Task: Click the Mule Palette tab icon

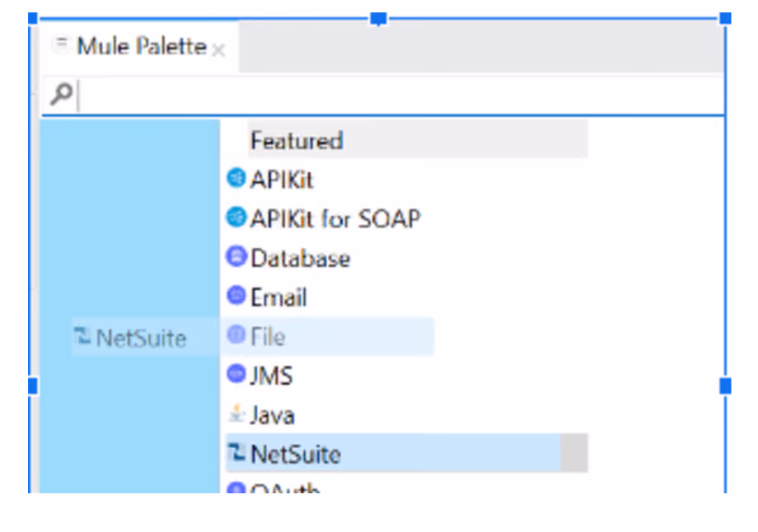Action: coord(62,44)
